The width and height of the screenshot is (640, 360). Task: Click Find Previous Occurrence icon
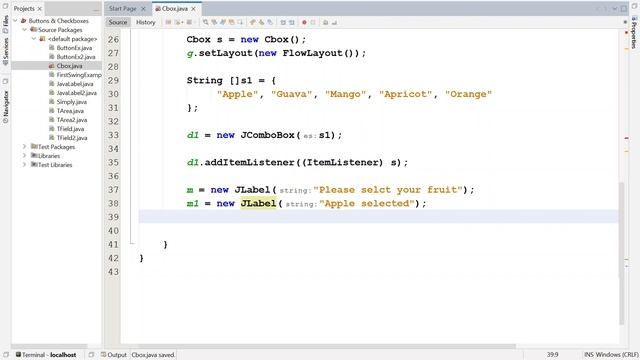(x=214, y=22)
